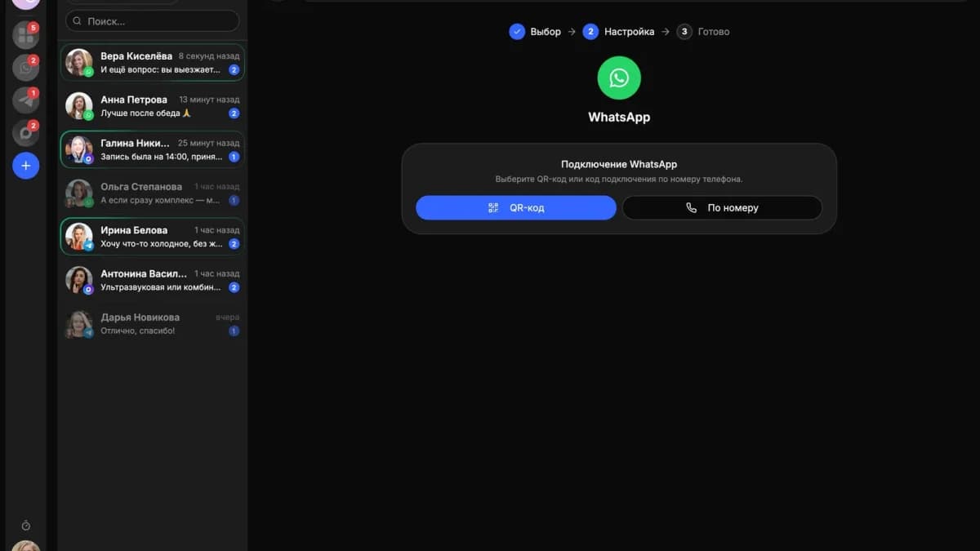
Task: Click Анна Петрова's avatar picture
Action: [x=79, y=106]
